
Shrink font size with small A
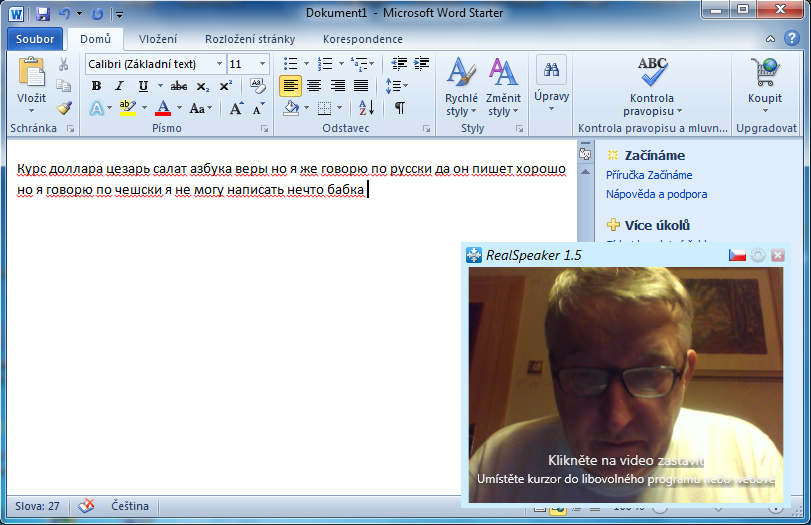click(258, 108)
